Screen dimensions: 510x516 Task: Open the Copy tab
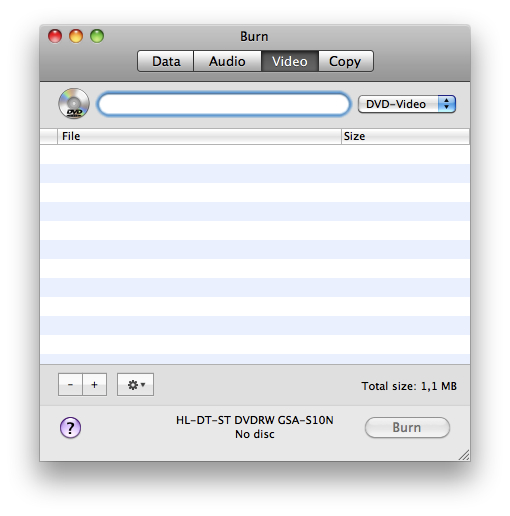point(346,61)
